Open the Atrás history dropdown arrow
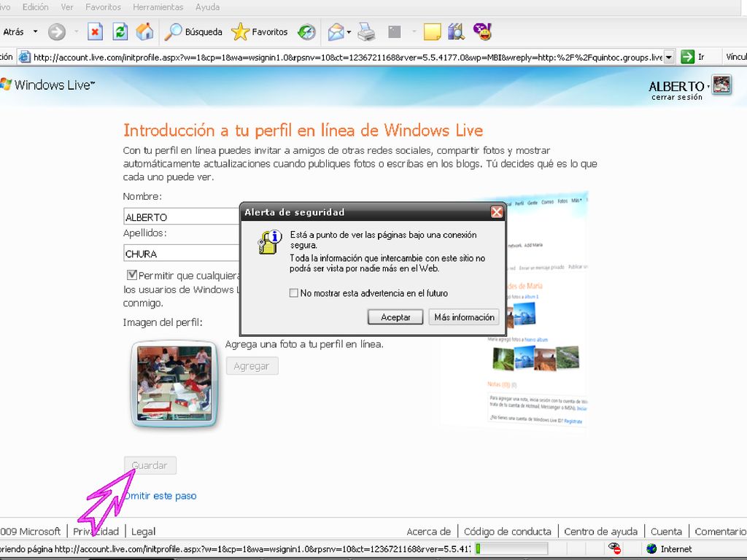Image resolution: width=747 pixels, height=560 pixels. coord(35,32)
